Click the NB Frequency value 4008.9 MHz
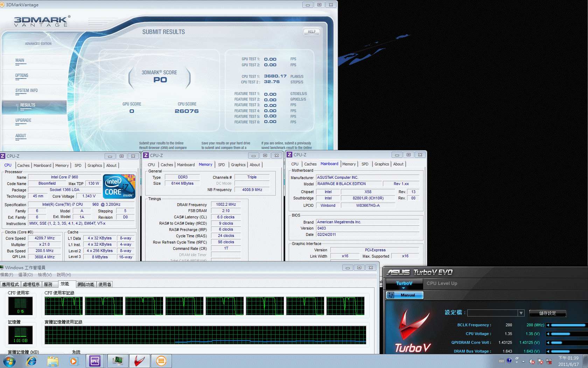 (x=252, y=190)
